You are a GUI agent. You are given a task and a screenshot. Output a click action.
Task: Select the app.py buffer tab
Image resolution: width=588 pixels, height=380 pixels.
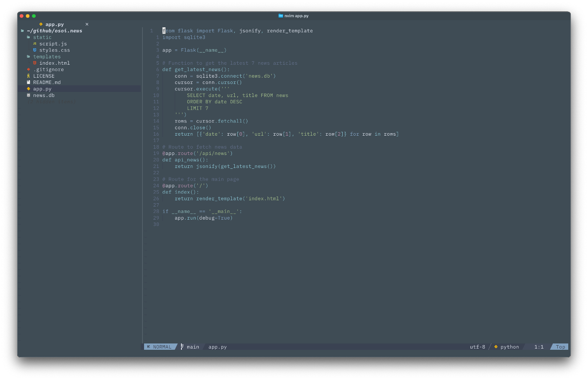54,24
